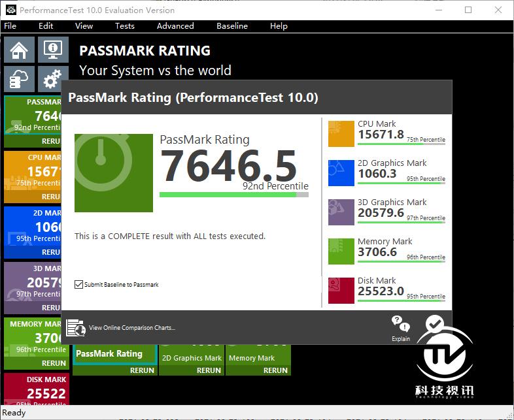The width and height of the screenshot is (514, 420).
Task: Confirm dialog with the checkmark icon
Action: (x=435, y=324)
